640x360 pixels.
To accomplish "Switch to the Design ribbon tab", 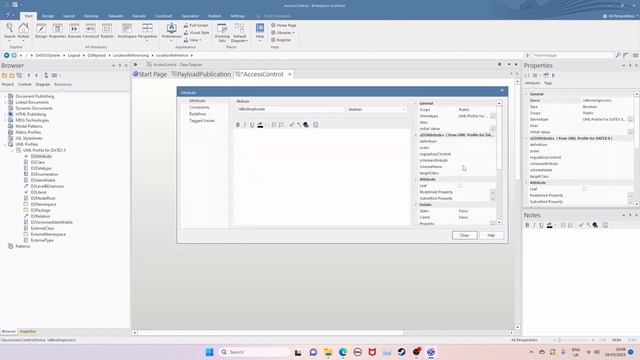I will [x=48, y=16].
